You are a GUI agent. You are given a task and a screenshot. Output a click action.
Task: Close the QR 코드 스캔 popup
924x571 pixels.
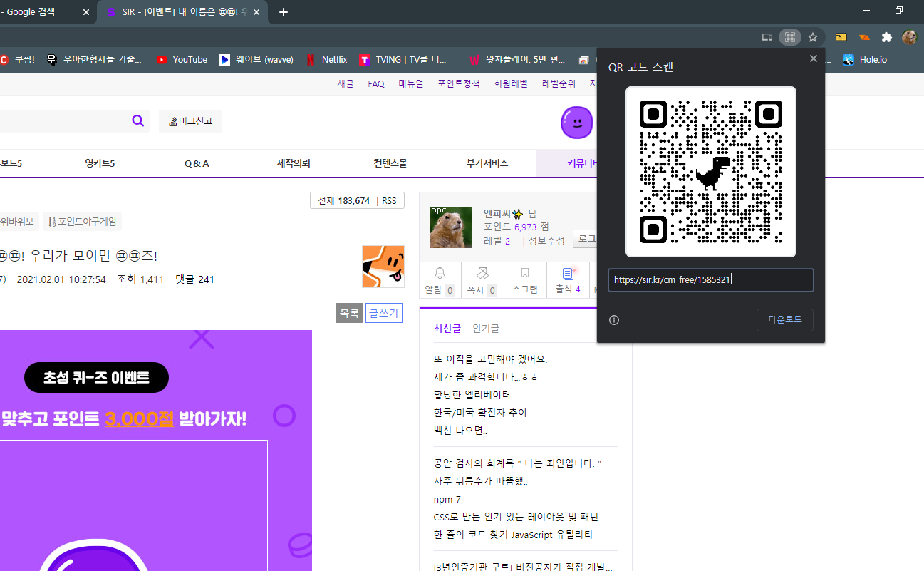click(813, 58)
